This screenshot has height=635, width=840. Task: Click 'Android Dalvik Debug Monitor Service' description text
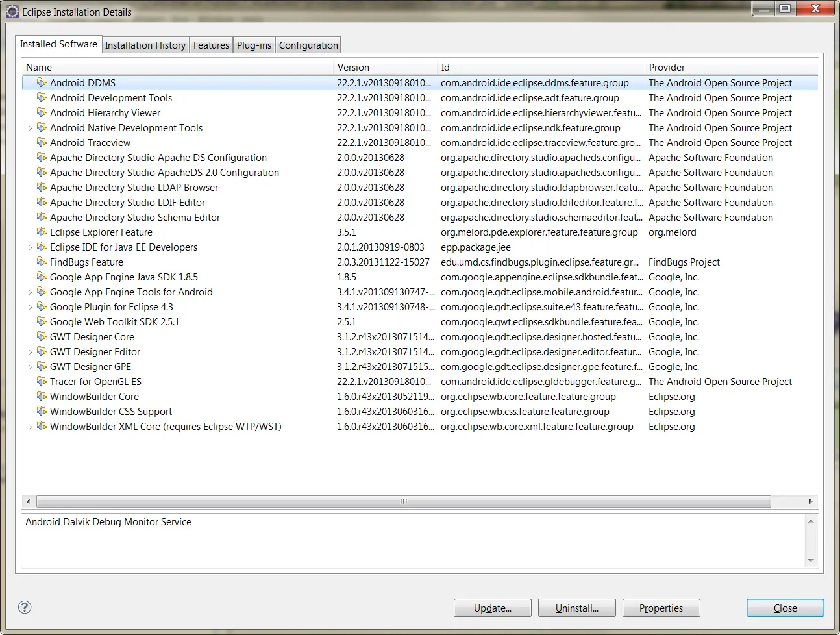pos(108,521)
